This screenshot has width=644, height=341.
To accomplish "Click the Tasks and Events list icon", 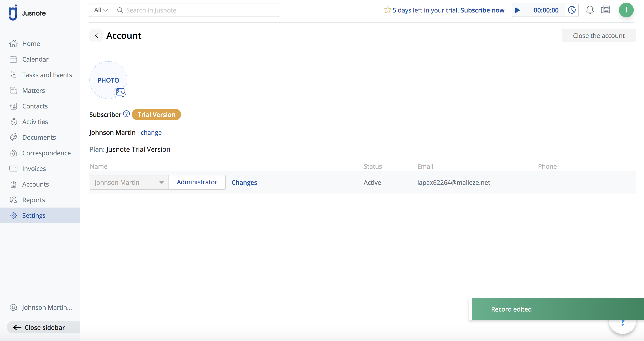I will pyautogui.click(x=13, y=75).
